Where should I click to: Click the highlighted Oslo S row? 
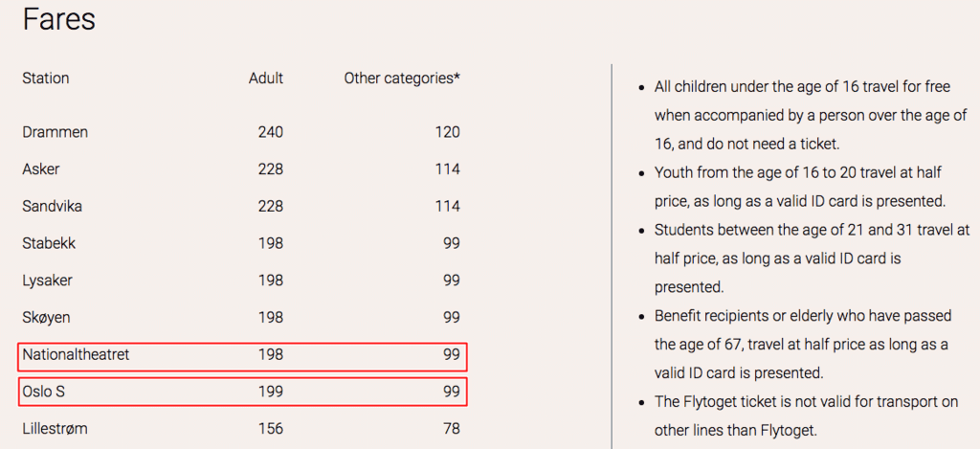(242, 392)
